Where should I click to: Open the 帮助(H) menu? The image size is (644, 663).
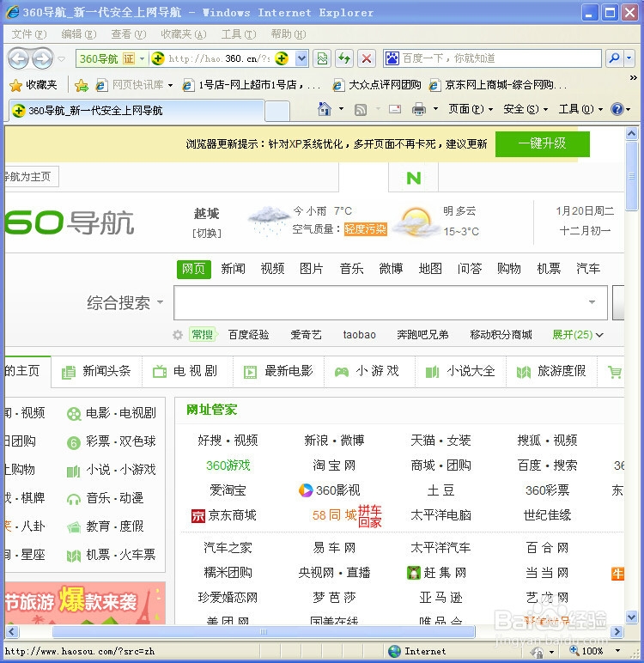(x=288, y=34)
